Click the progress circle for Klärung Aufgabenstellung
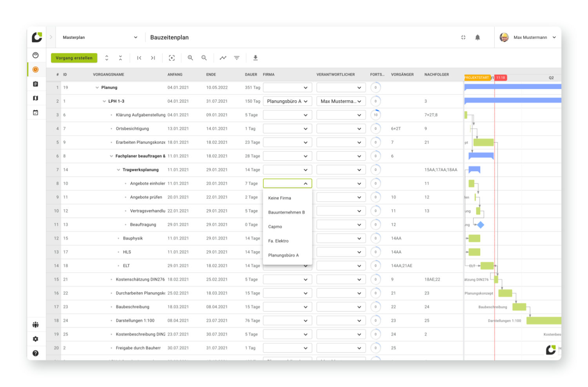This screenshot has width=588, height=387. [376, 115]
